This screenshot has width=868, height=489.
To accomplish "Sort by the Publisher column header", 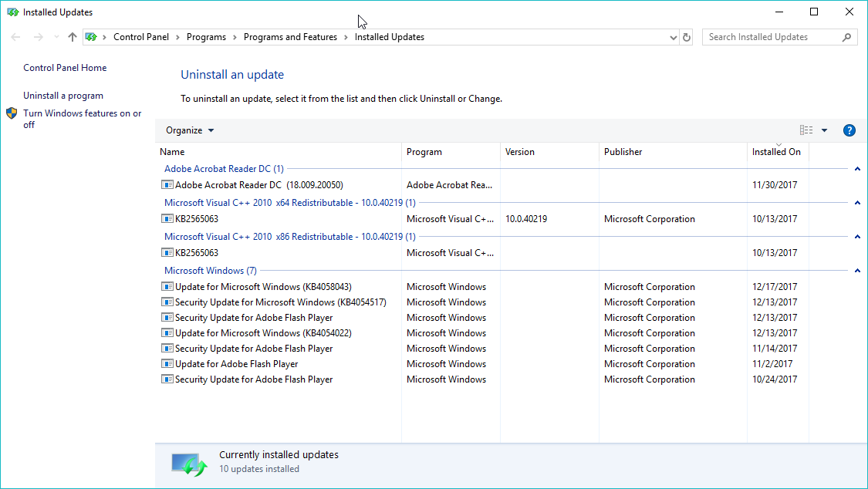I will pyautogui.click(x=673, y=152).
